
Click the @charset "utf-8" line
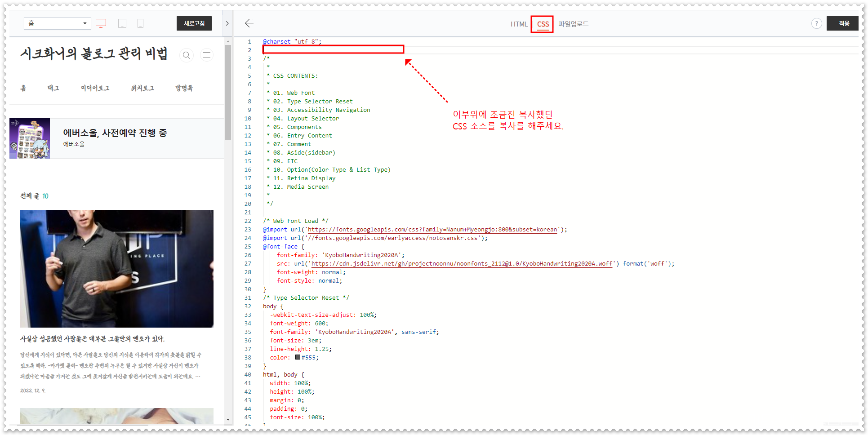pos(292,41)
